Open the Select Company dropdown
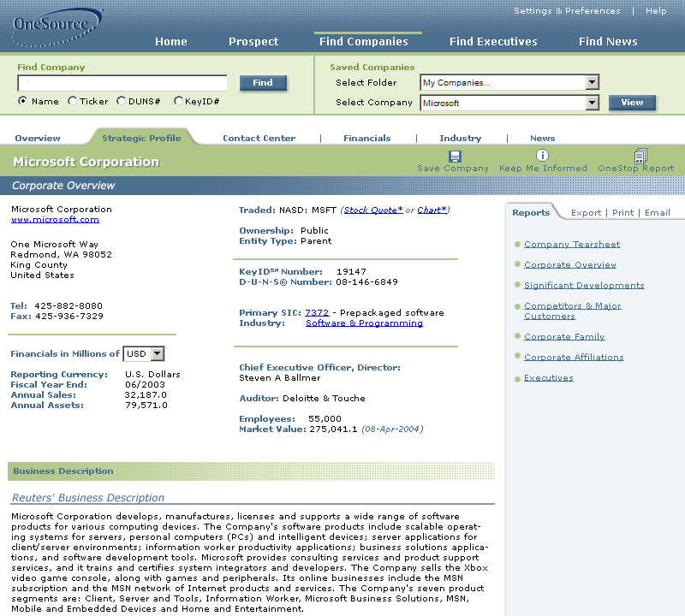The height and width of the screenshot is (616, 685). (x=509, y=103)
